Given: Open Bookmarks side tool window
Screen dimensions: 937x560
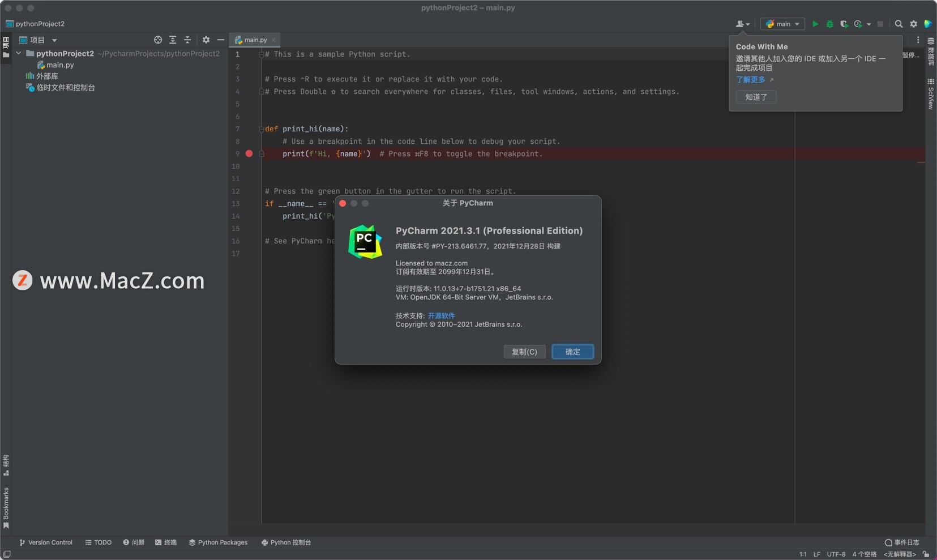Looking at the screenshot, I should tap(6, 508).
